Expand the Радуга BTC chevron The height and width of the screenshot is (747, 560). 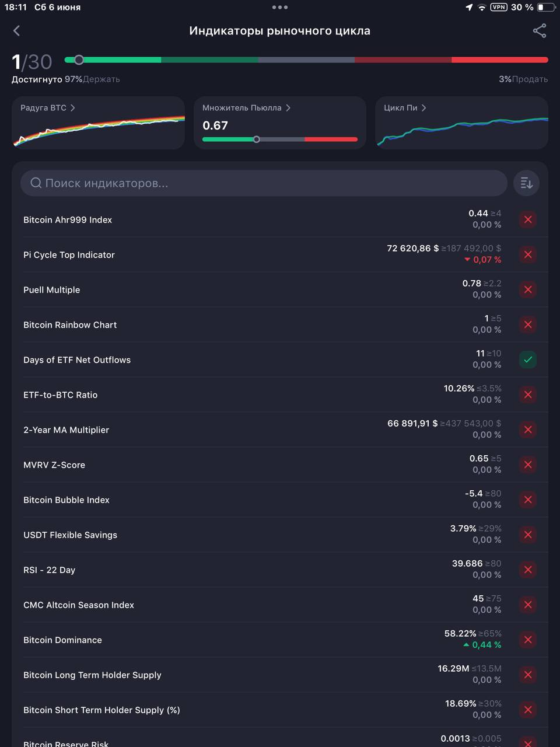pos(72,108)
